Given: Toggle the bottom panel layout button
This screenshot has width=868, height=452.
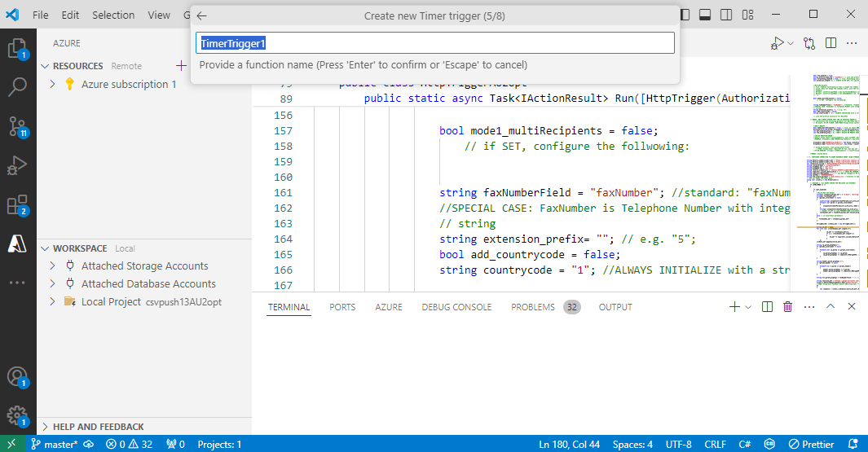Looking at the screenshot, I should [705, 15].
